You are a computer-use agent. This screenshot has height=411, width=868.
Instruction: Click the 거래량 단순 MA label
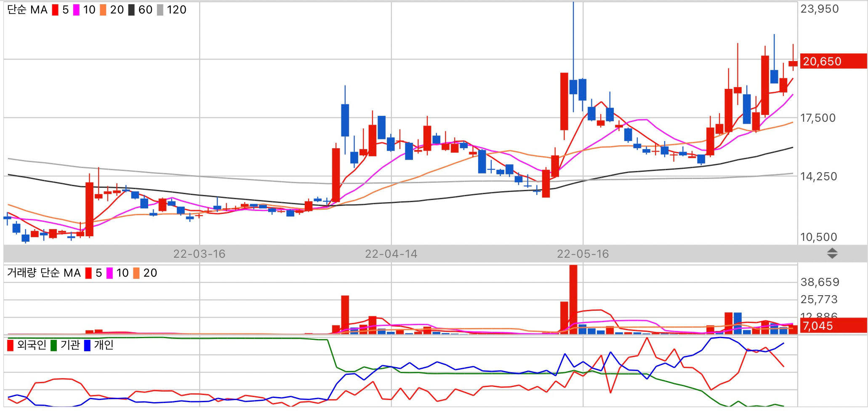44,273
